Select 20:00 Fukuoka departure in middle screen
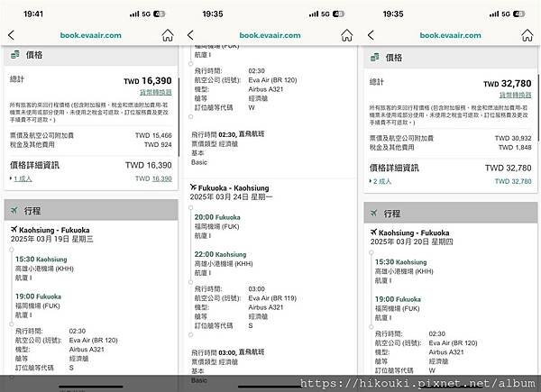Viewport: 541px width, 392px height. coord(217,217)
